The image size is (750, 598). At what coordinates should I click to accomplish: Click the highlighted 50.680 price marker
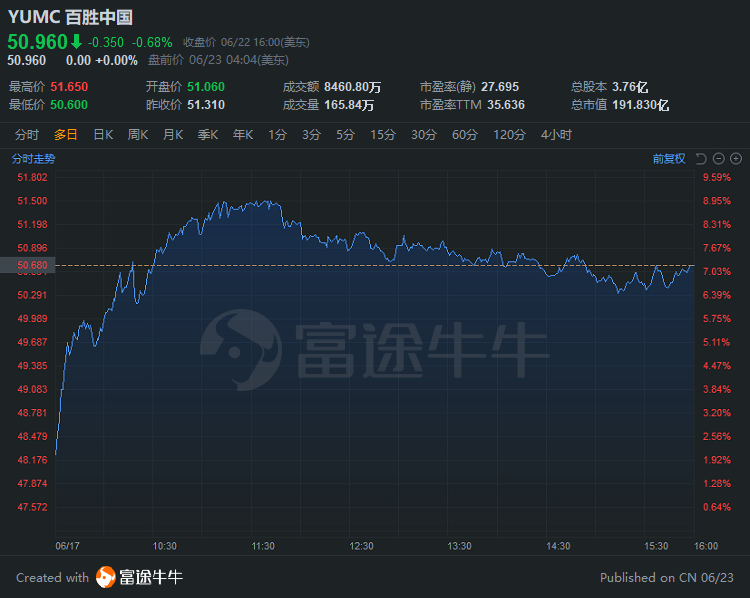coord(28,265)
